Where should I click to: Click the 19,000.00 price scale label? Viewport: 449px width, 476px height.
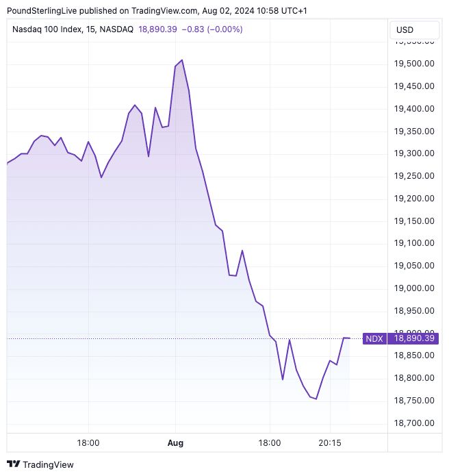[x=415, y=288]
